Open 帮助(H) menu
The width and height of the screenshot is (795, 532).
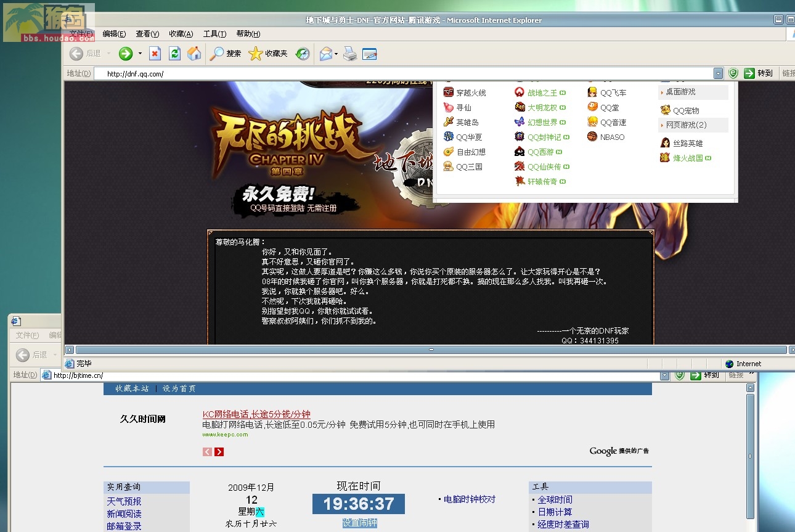click(248, 34)
